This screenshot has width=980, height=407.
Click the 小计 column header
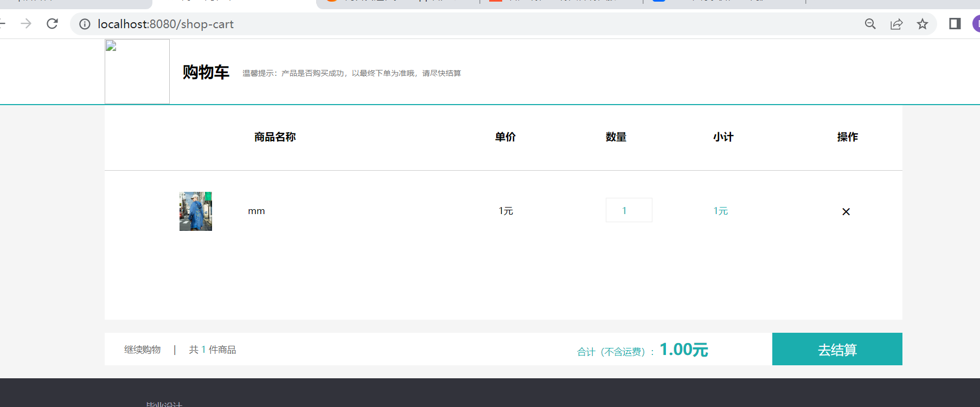[723, 137]
